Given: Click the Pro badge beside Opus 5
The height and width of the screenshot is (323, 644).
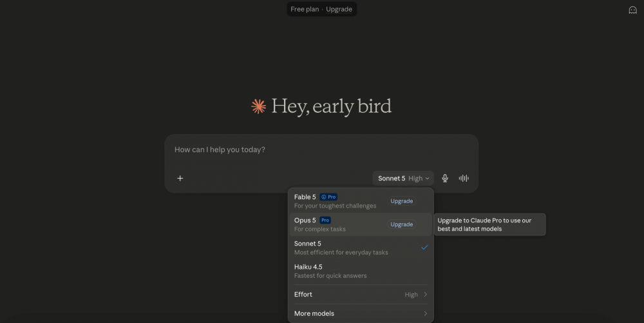Looking at the screenshot, I should click(325, 220).
